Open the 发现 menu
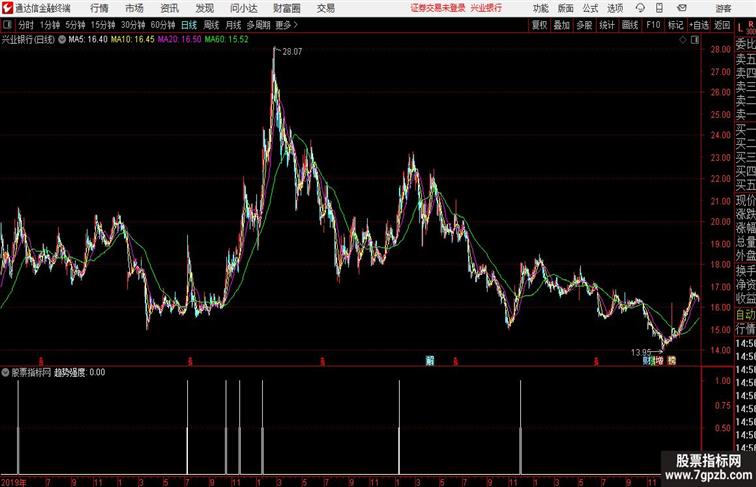 click(204, 8)
